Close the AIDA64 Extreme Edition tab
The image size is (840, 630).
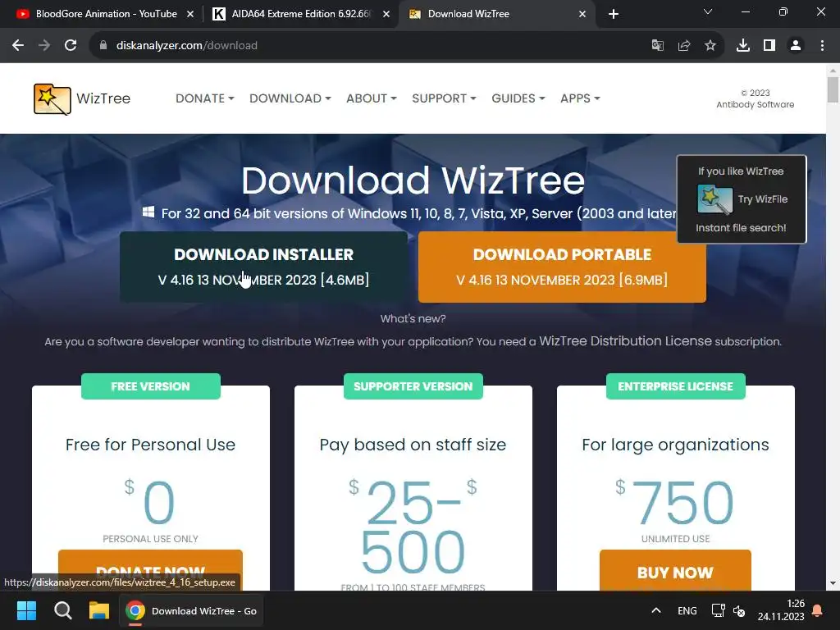pyautogui.click(x=386, y=14)
